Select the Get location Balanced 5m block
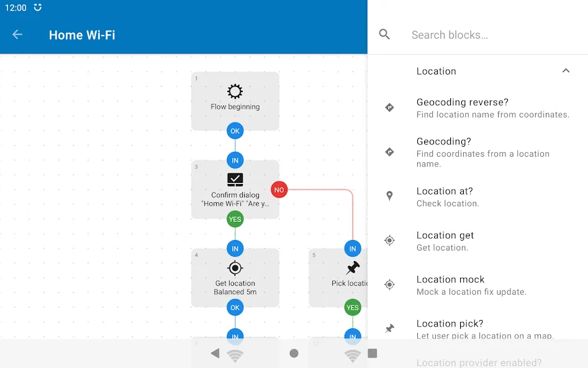588x368 pixels. [235, 278]
